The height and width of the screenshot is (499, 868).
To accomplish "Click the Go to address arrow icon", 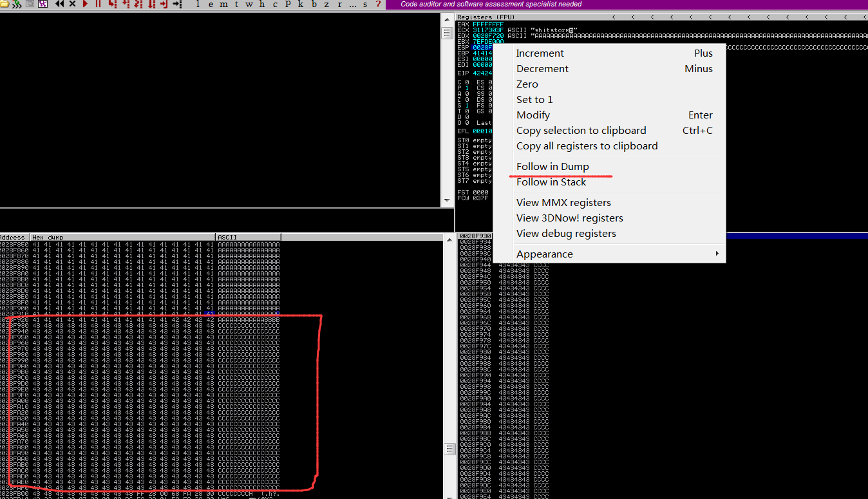I will [177, 4].
